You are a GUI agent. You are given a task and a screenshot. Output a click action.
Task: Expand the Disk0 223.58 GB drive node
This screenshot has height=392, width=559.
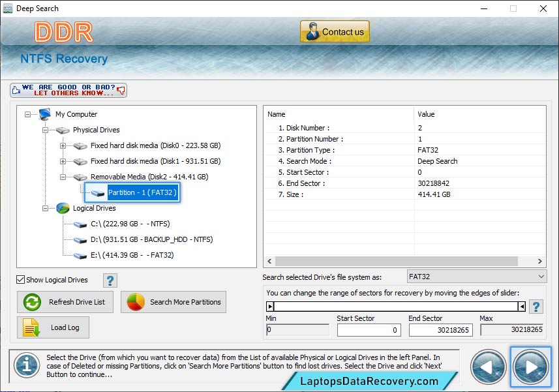pos(63,145)
